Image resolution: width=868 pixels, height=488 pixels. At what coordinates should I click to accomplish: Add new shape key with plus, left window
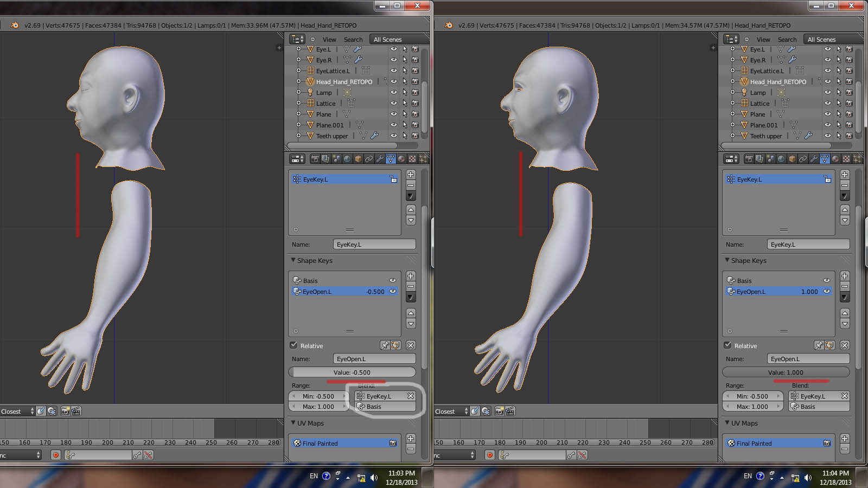click(411, 276)
